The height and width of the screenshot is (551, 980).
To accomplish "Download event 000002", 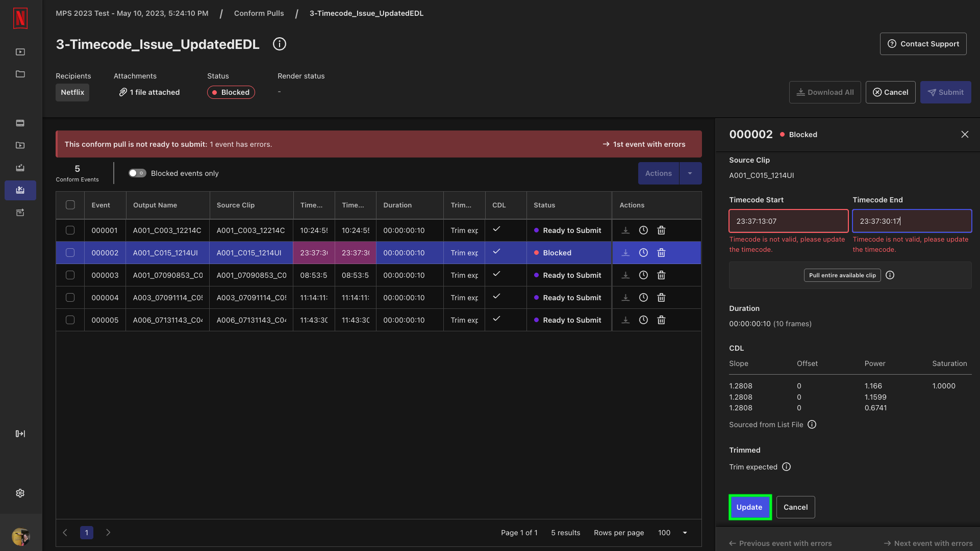I will pyautogui.click(x=625, y=253).
